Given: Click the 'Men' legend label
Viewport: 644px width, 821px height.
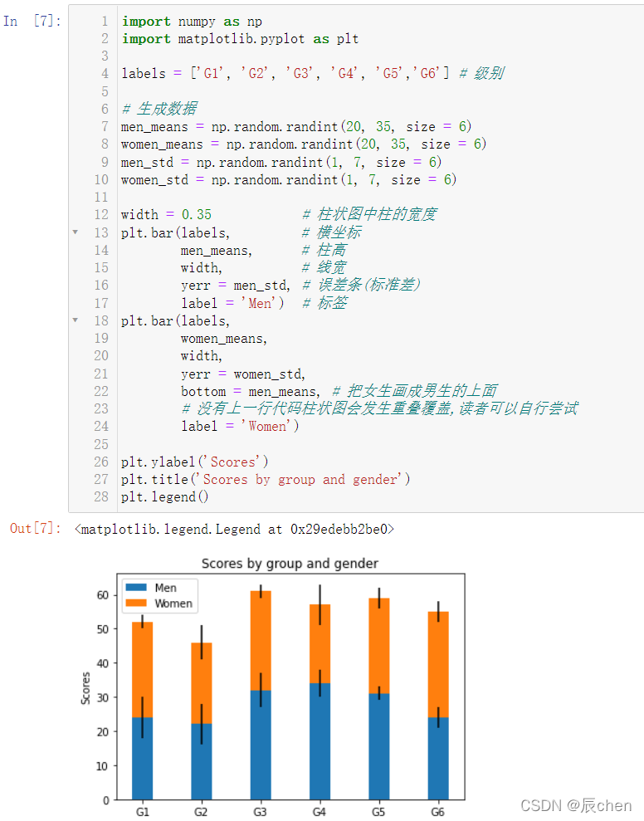Looking at the screenshot, I should (165, 588).
